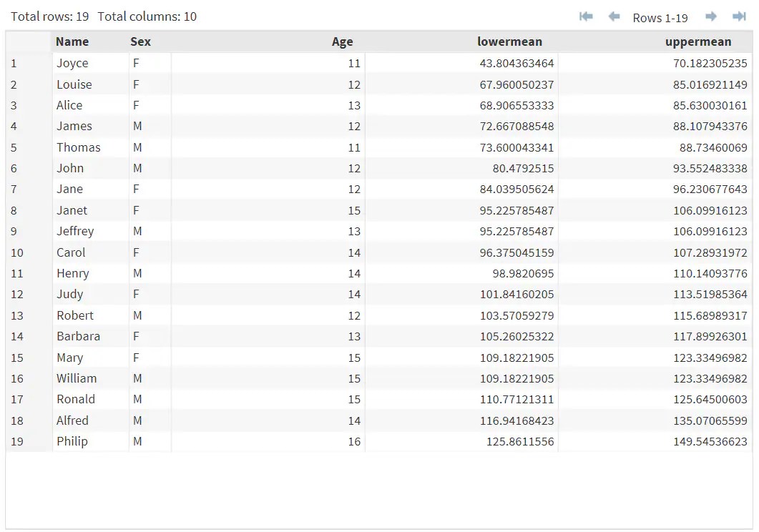Select the Joyce name cell
The width and height of the screenshot is (759, 532).
pyautogui.click(x=91, y=64)
